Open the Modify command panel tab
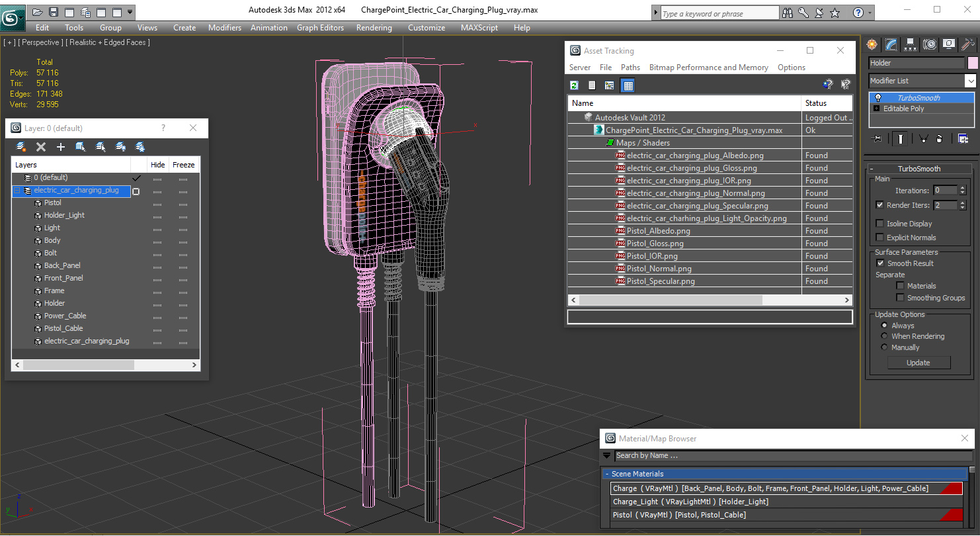 tap(891, 44)
